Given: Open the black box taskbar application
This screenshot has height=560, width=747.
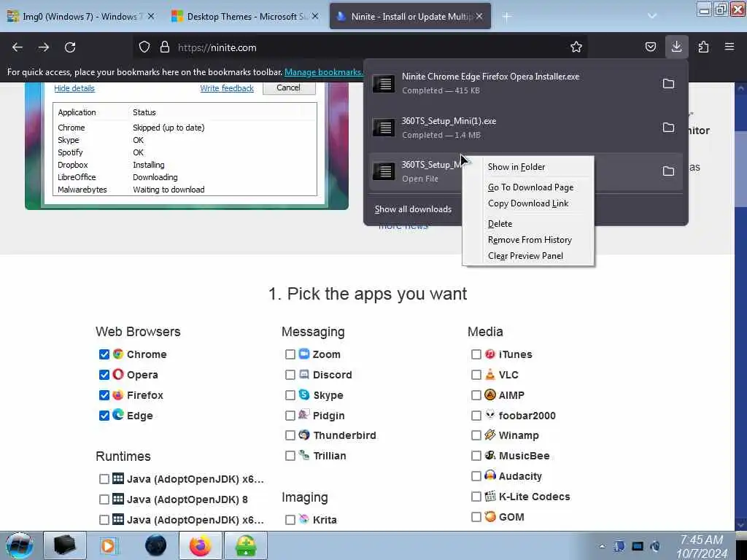Looking at the screenshot, I should coord(65,545).
